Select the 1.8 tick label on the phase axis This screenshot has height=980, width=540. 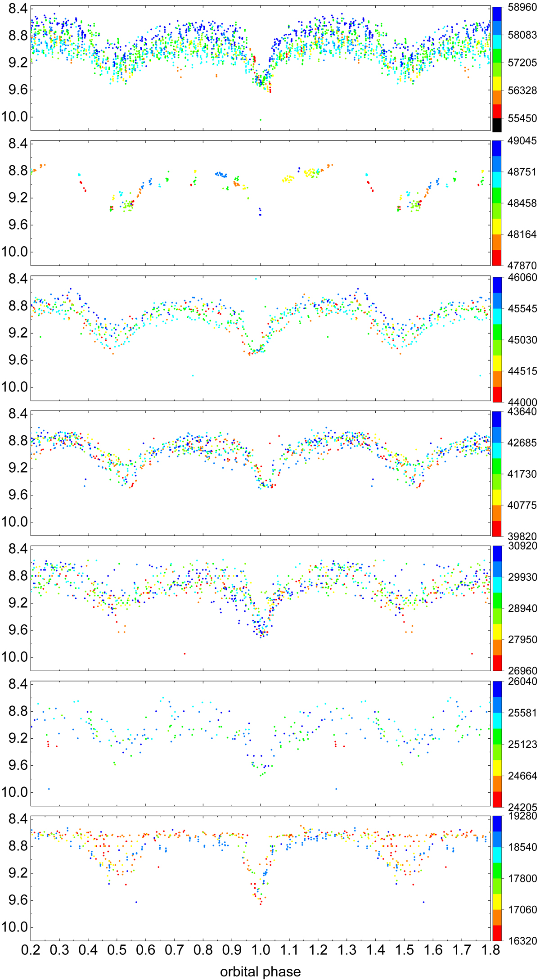tap(490, 949)
